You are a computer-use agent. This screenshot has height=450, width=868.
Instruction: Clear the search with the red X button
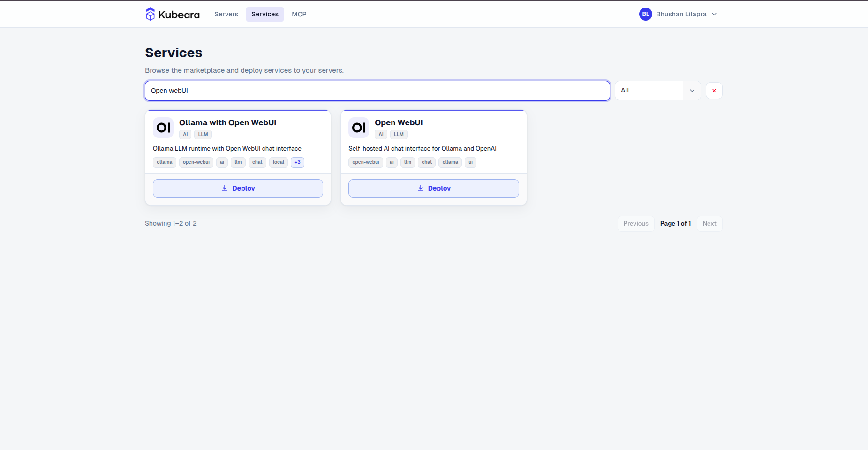(714, 91)
